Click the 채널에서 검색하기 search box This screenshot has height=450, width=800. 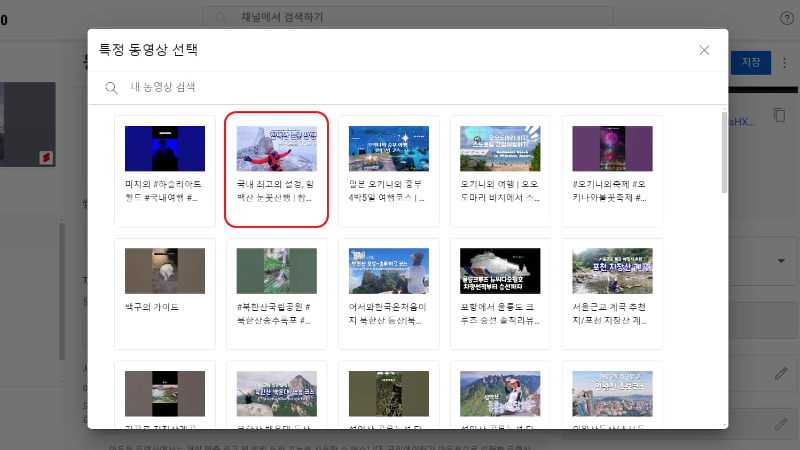(408, 17)
